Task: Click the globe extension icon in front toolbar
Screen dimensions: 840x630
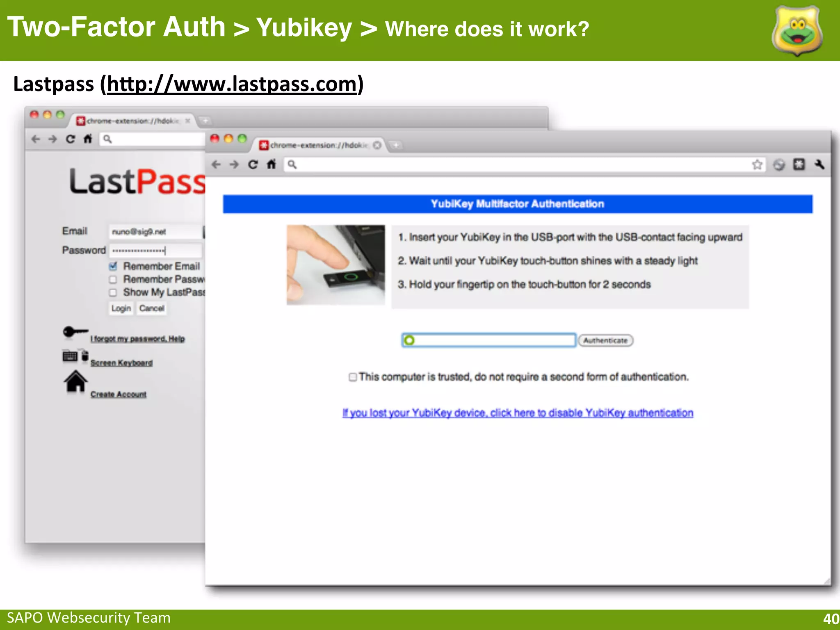Action: pos(779,165)
